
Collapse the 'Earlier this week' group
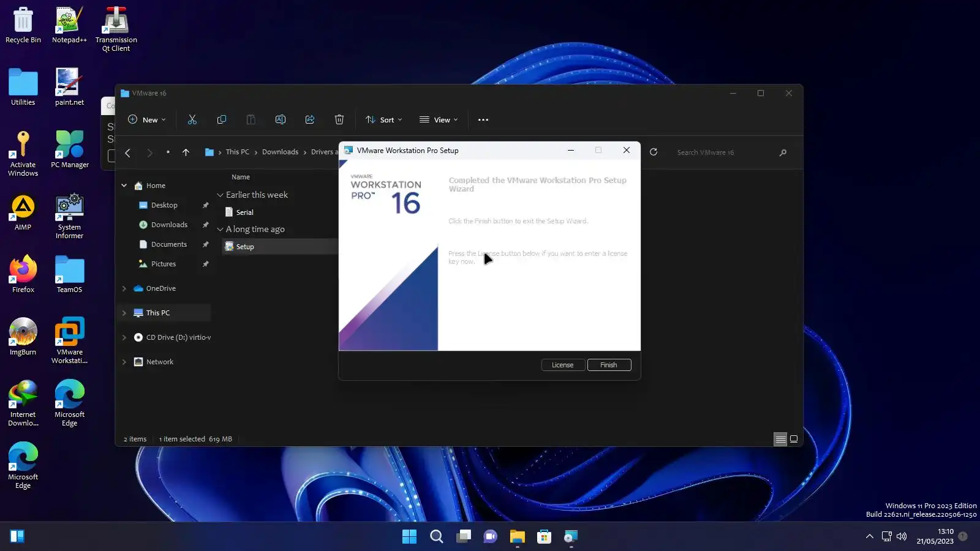[221, 195]
